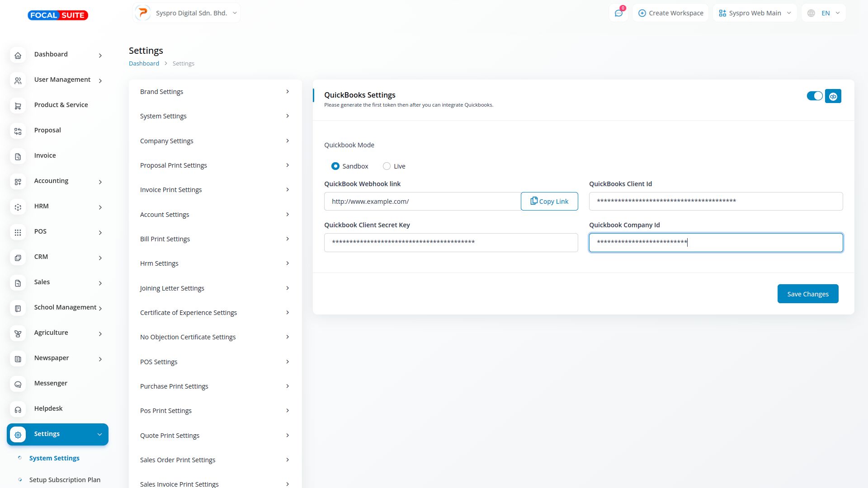Click the QuickBooks Client Id input field
Viewport: 868px width, 488px height.
[x=715, y=202]
